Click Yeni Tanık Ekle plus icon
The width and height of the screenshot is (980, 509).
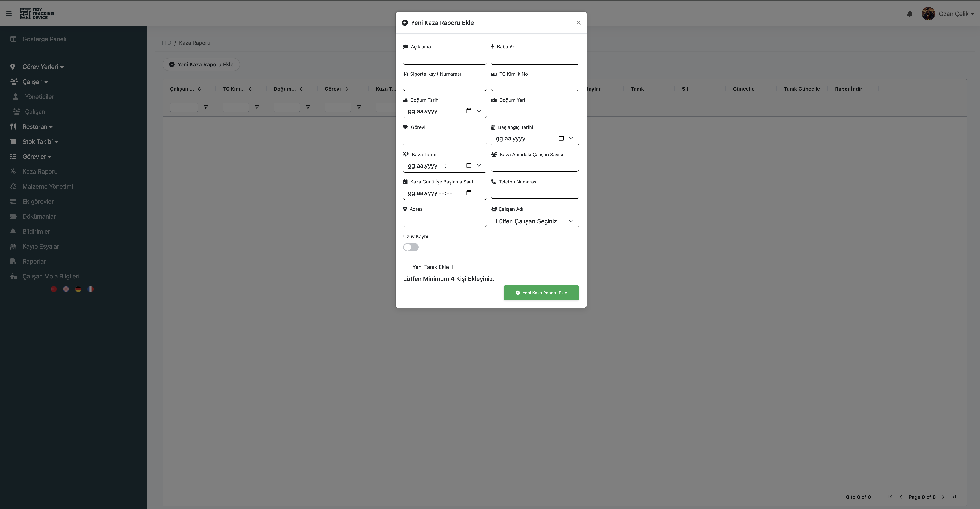pos(453,267)
